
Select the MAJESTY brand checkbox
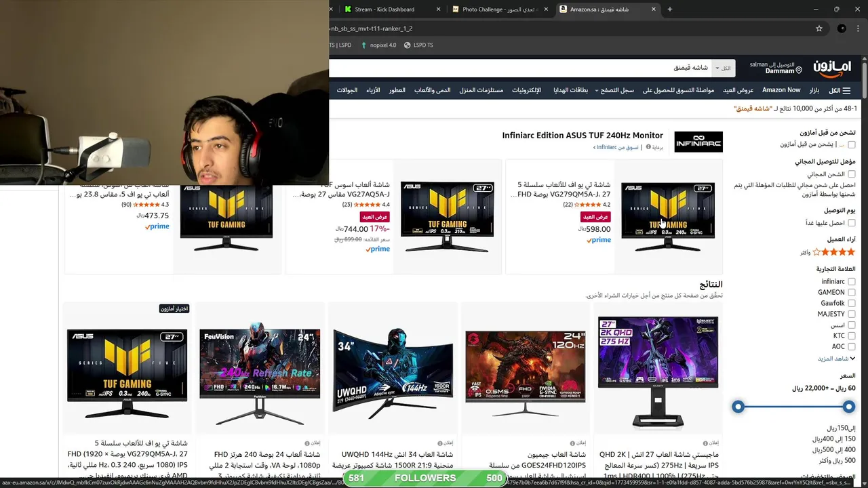(x=851, y=314)
